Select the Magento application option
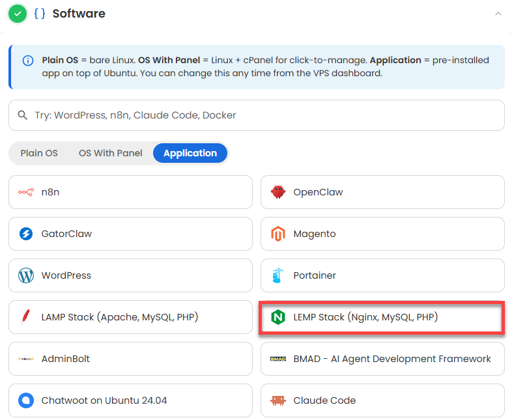The image size is (512, 420). click(x=382, y=234)
